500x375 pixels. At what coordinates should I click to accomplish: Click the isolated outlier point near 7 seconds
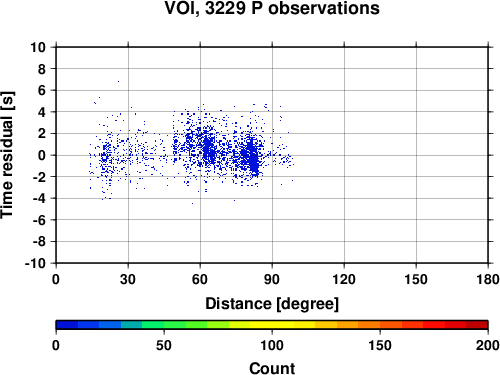(x=118, y=81)
